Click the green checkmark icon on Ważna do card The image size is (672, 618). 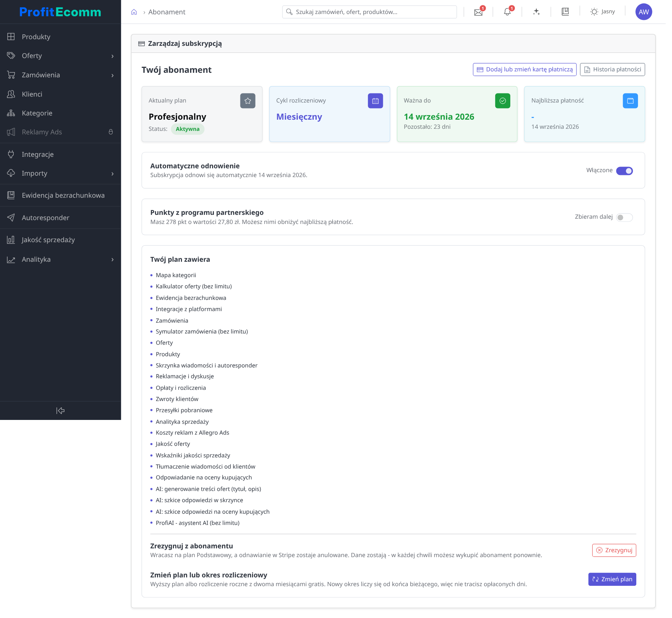(x=503, y=101)
